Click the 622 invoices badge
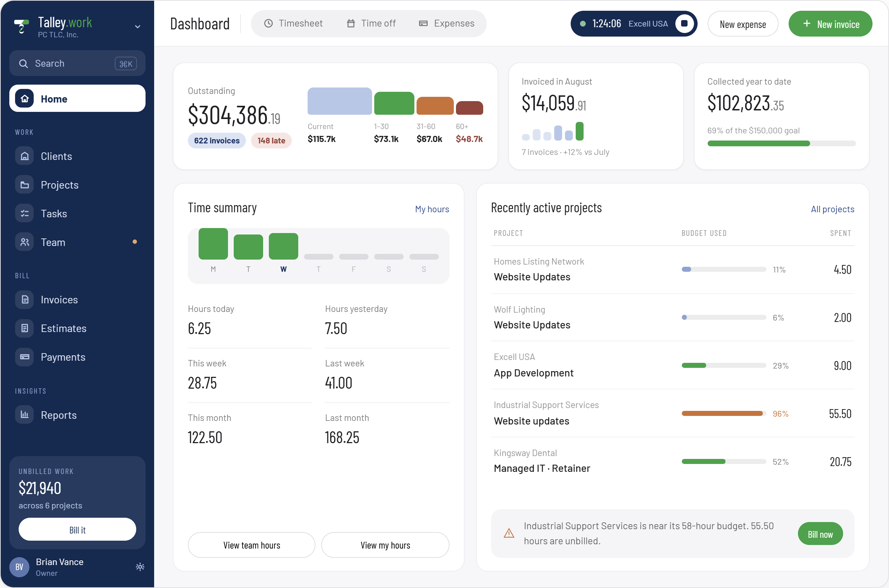Image resolution: width=889 pixels, height=588 pixels. 217,141
